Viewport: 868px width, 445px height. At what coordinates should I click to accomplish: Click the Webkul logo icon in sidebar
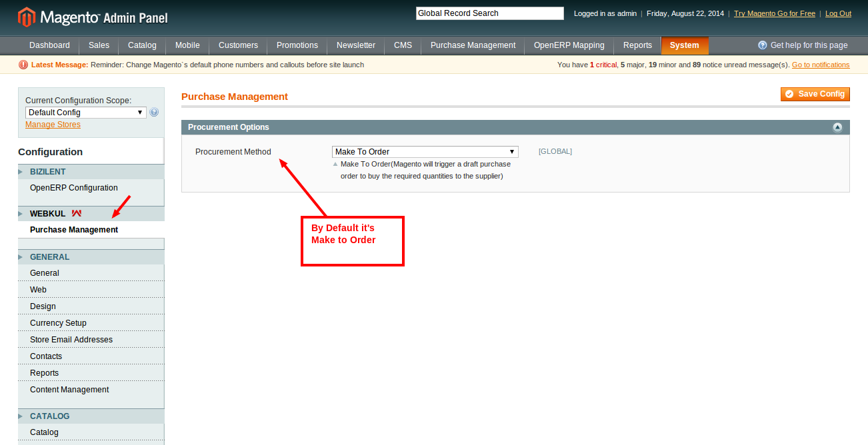coord(77,214)
